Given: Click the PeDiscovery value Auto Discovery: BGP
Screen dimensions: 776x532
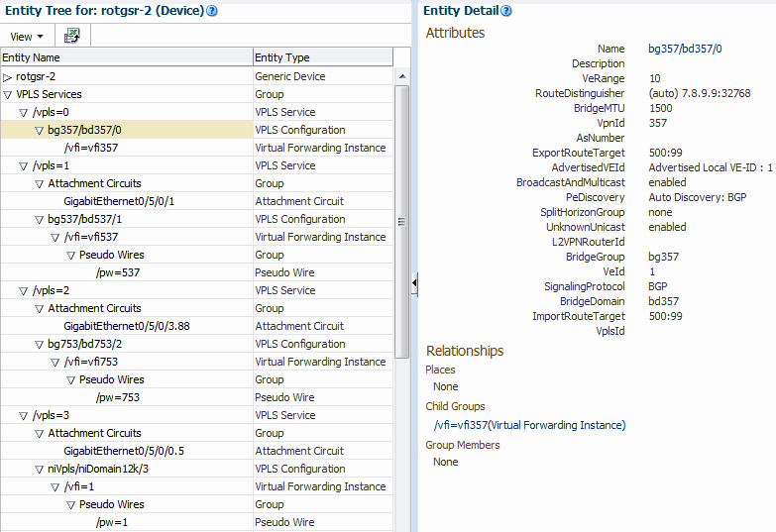Looking at the screenshot, I should (698, 197).
